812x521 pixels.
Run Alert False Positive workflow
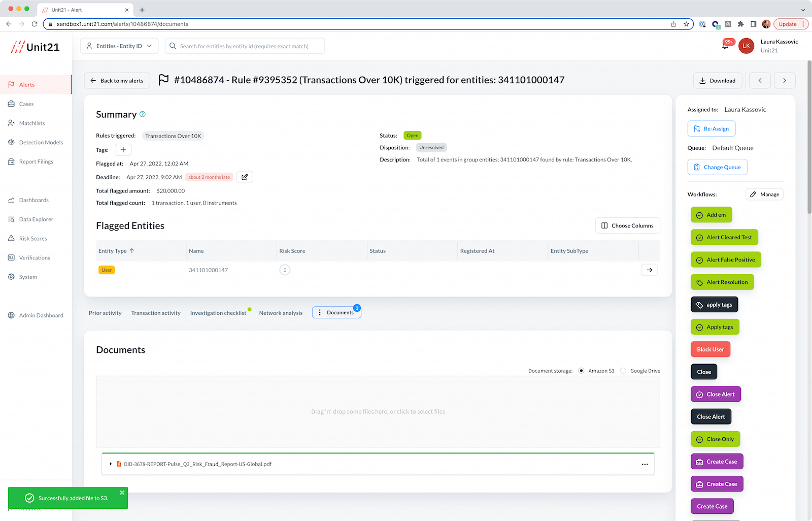pyautogui.click(x=726, y=259)
